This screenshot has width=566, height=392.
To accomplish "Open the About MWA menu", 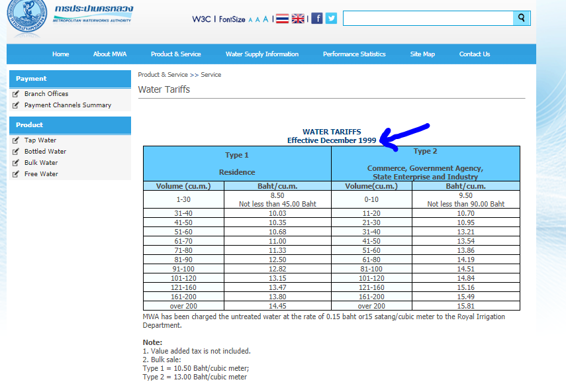I will 110,54.
